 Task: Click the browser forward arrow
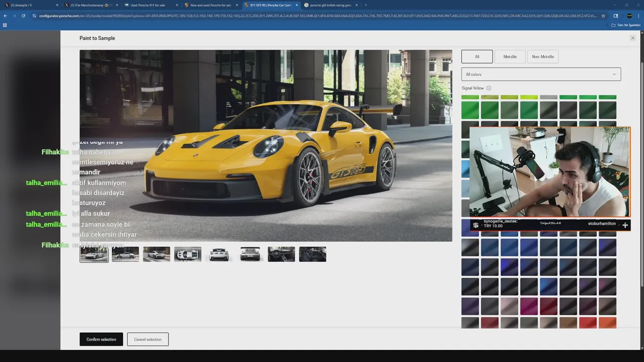(14, 16)
